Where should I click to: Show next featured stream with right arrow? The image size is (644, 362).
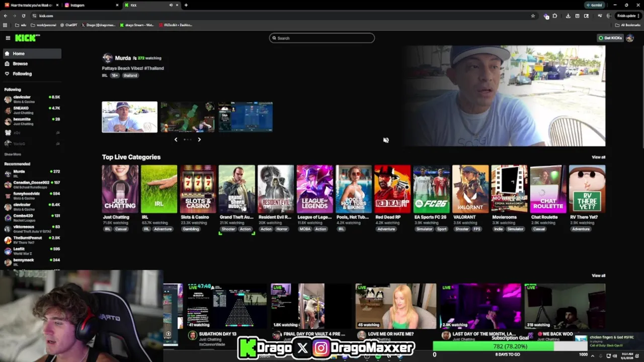point(199,139)
